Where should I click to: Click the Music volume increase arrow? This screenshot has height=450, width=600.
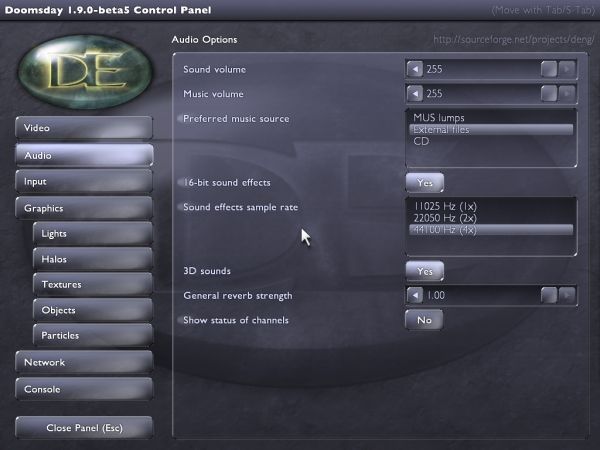coord(567,93)
